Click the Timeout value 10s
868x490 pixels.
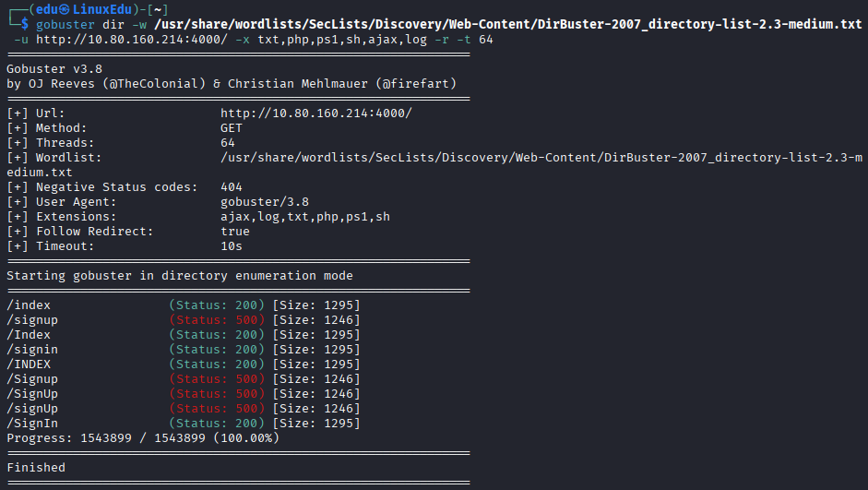[232, 245]
